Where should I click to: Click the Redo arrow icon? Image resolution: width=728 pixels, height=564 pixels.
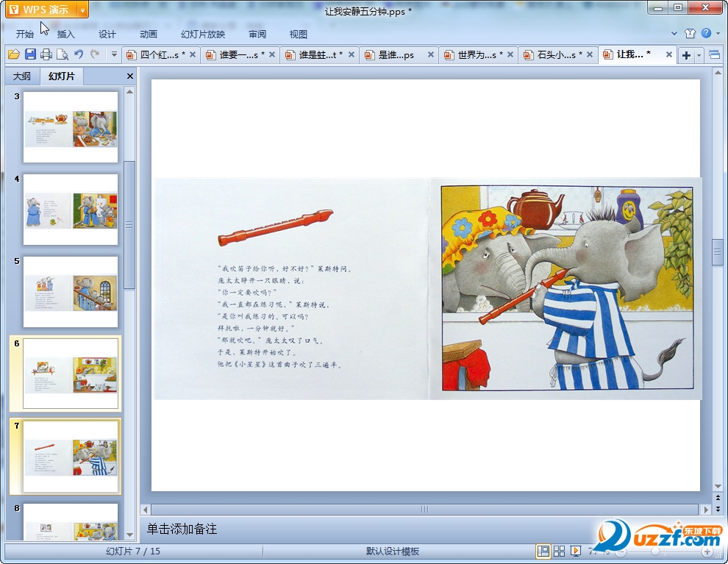click(x=95, y=54)
